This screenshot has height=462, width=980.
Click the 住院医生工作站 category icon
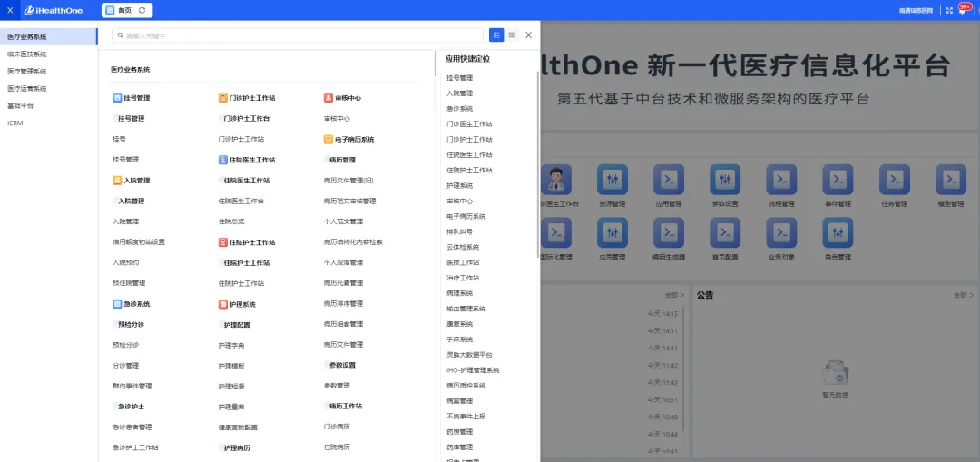[x=222, y=160]
